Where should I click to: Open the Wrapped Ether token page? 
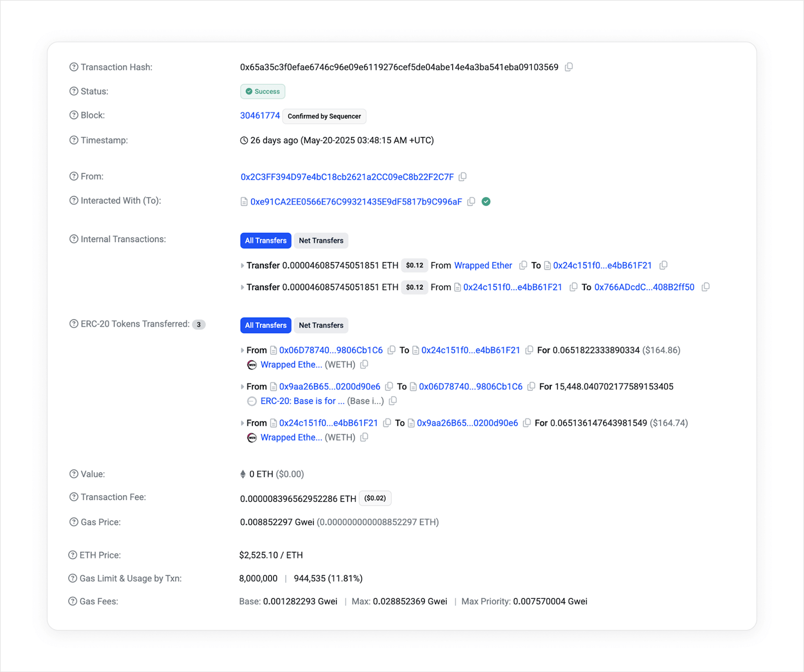482,265
